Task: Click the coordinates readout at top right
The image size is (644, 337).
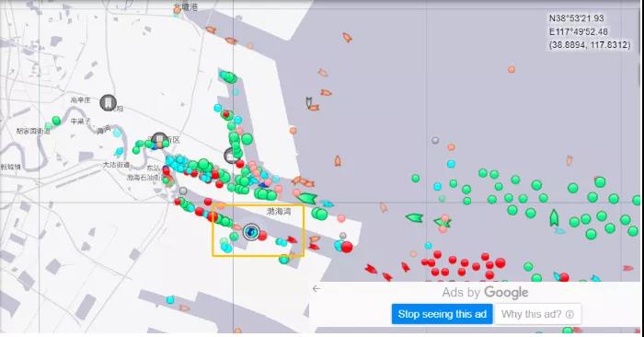Action: [x=590, y=31]
